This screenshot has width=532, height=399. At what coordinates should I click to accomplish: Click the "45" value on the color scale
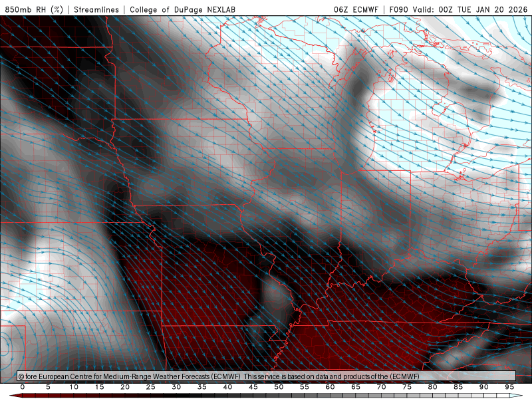[253, 387]
